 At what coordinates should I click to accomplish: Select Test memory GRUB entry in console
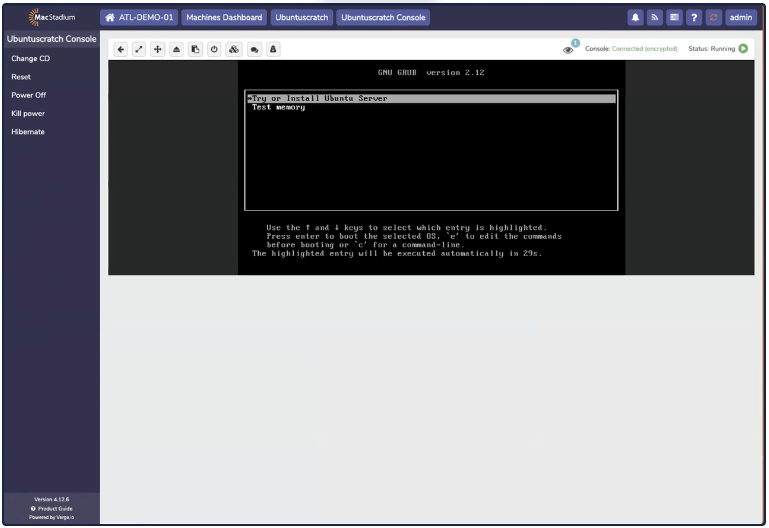coord(278,108)
